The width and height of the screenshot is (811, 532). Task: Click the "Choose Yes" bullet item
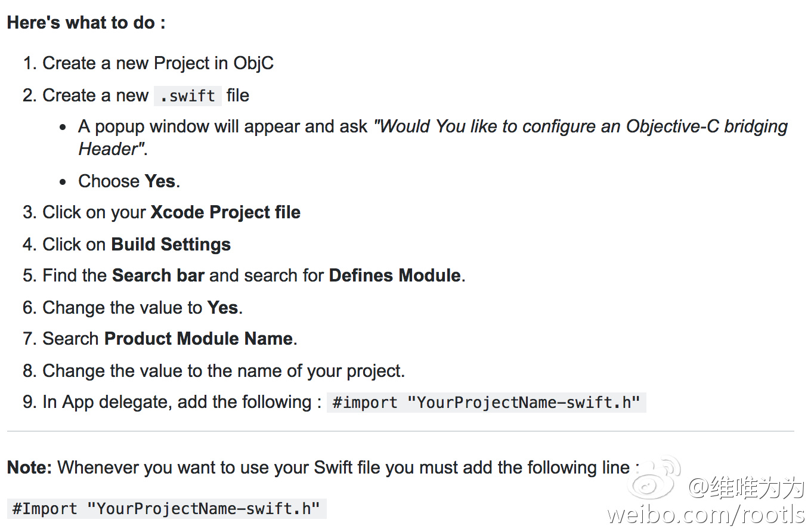(x=129, y=181)
